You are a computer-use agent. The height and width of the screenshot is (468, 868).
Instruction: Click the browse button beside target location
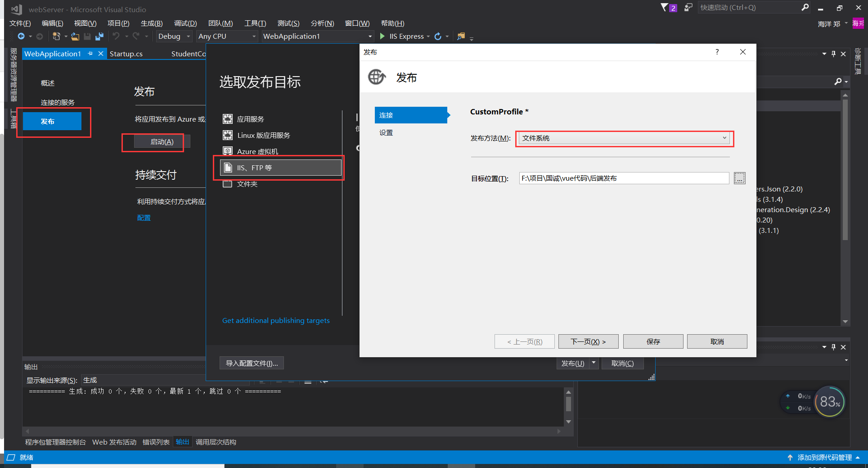(739, 178)
